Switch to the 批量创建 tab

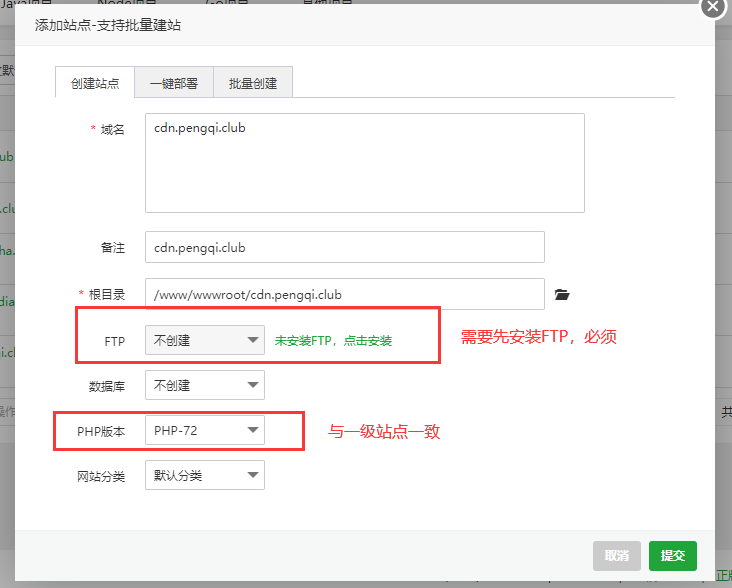(x=253, y=83)
